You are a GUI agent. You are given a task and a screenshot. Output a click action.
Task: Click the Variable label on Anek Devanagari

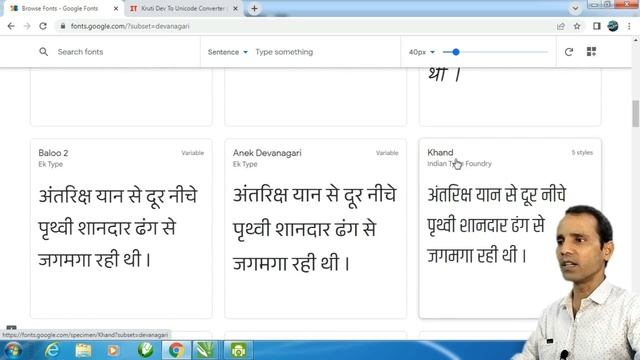click(387, 153)
